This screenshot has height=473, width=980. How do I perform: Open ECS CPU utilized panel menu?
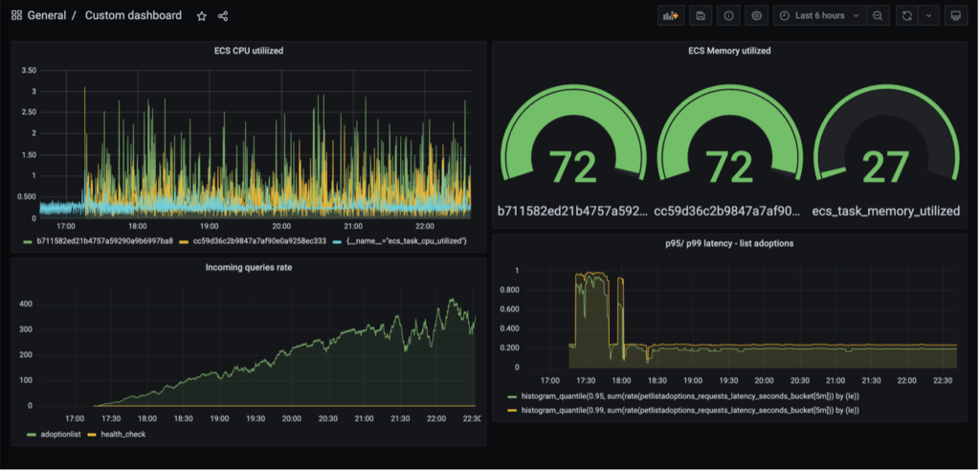click(249, 51)
